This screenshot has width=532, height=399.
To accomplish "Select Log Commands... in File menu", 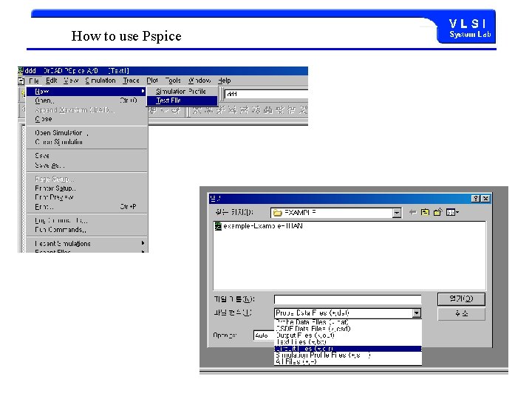I will click(x=86, y=220).
